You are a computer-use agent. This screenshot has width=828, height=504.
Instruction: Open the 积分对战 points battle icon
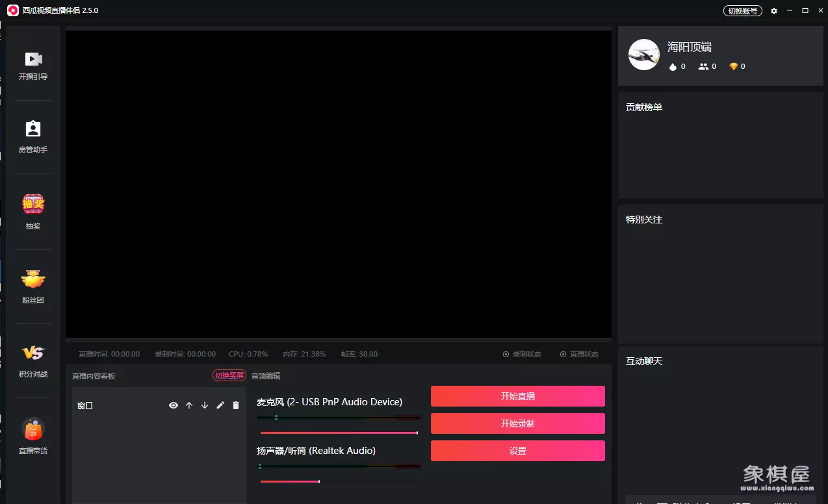point(33,353)
